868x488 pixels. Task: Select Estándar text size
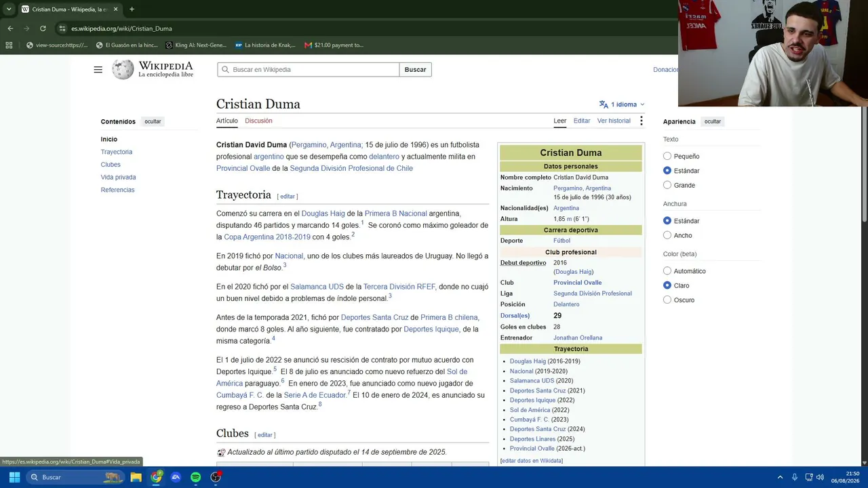click(667, 171)
